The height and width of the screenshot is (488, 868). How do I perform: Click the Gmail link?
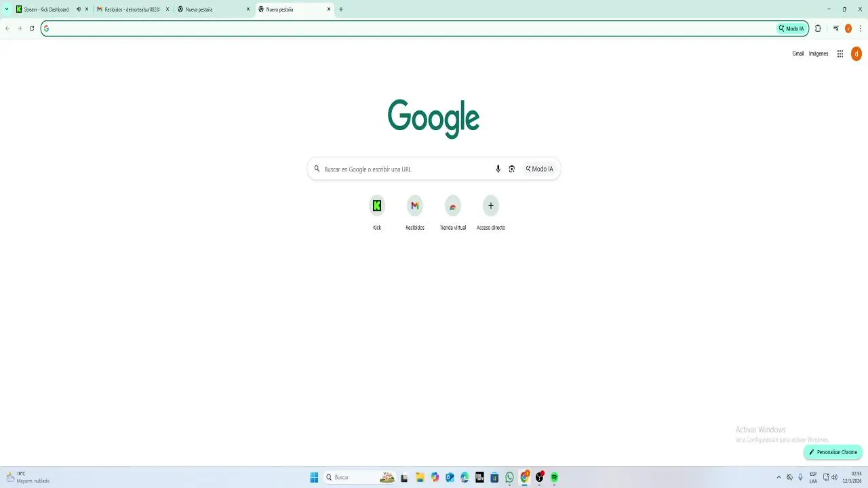pyautogui.click(x=798, y=54)
